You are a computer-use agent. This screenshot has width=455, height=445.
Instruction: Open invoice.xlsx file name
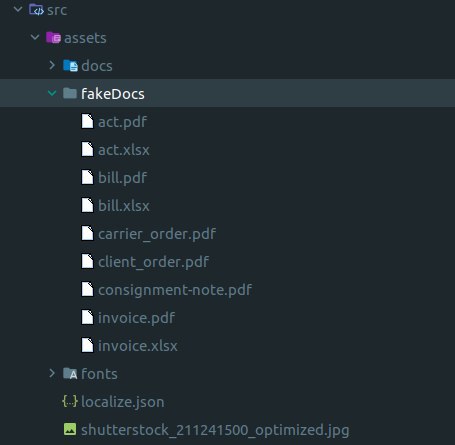[138, 346]
